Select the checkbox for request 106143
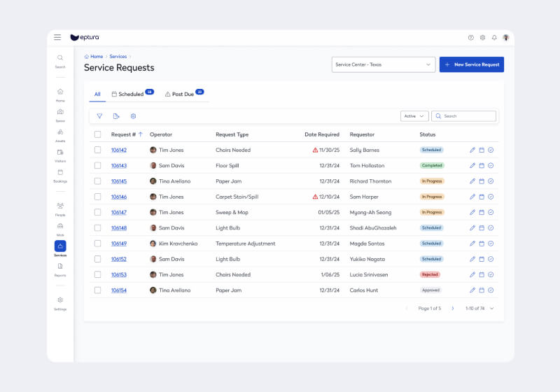Screen dimensions: 560x392 tap(97, 166)
